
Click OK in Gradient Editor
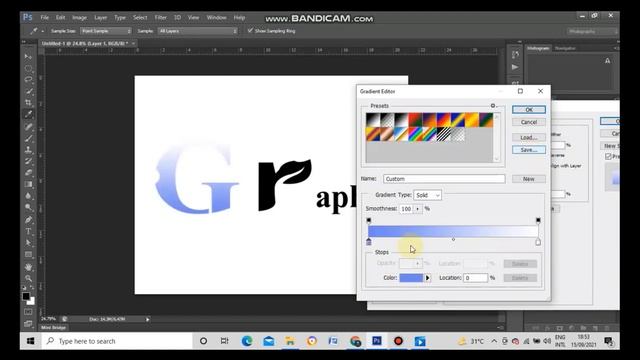pyautogui.click(x=529, y=109)
